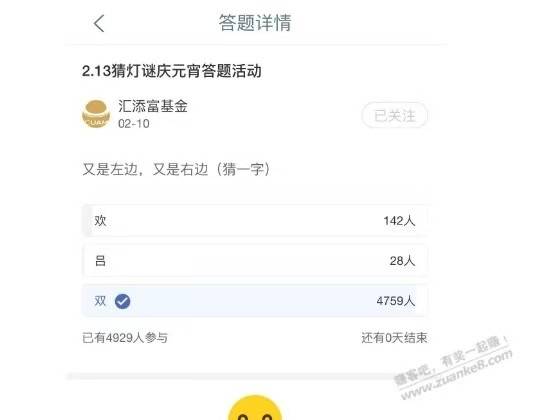Viewport: 537px width, 420px height.
Task: Toggle the 已关注 follow button
Action: [x=395, y=115]
